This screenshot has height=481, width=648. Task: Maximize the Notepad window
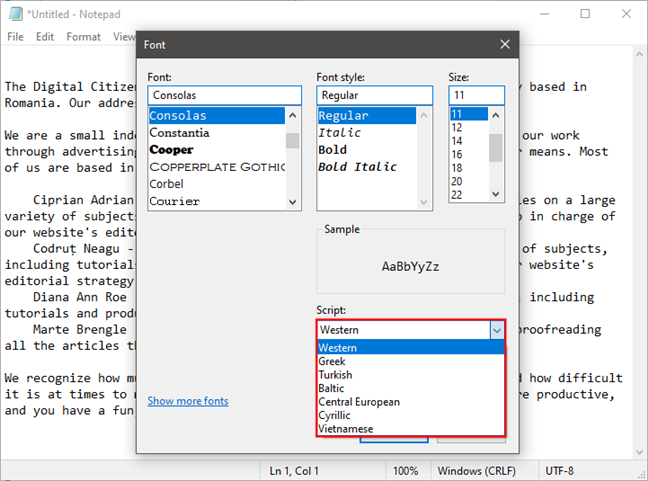click(x=585, y=14)
